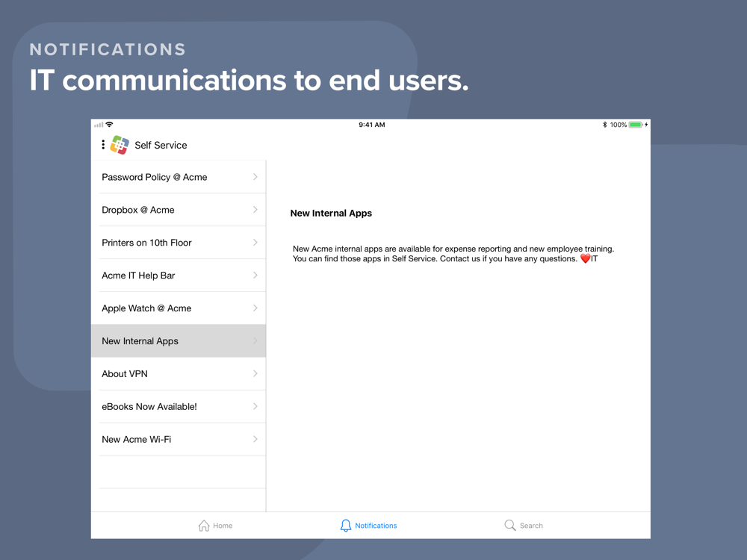Click the Search magnifier icon
This screenshot has height=560, width=747.
coord(510,525)
